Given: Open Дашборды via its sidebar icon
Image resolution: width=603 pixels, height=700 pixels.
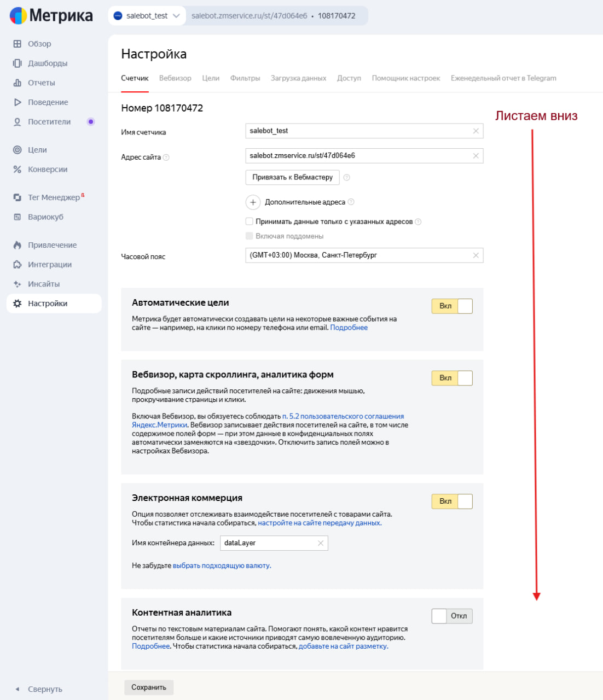Looking at the screenshot, I should [x=18, y=63].
